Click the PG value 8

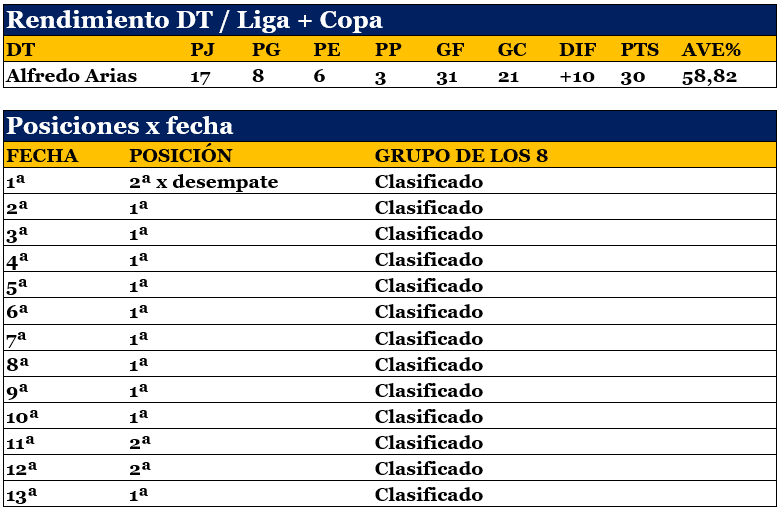click(x=258, y=76)
